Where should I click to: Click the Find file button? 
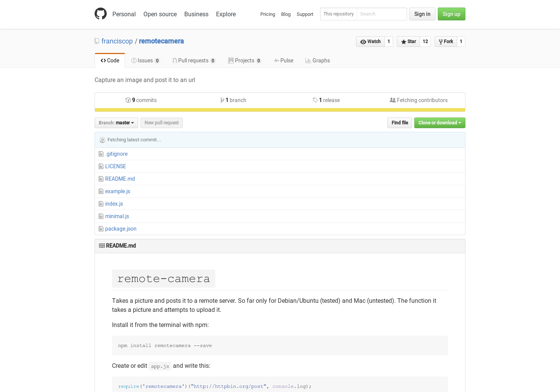[400, 122]
